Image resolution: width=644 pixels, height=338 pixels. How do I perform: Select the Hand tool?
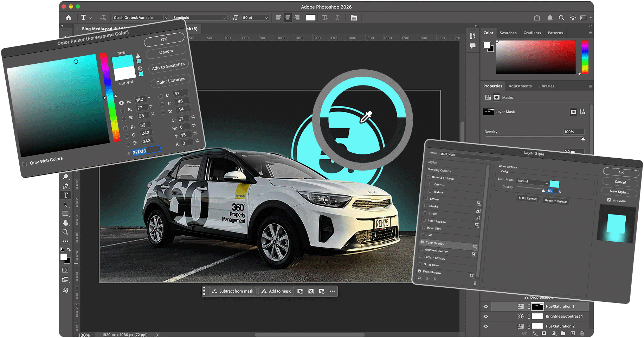(65, 223)
